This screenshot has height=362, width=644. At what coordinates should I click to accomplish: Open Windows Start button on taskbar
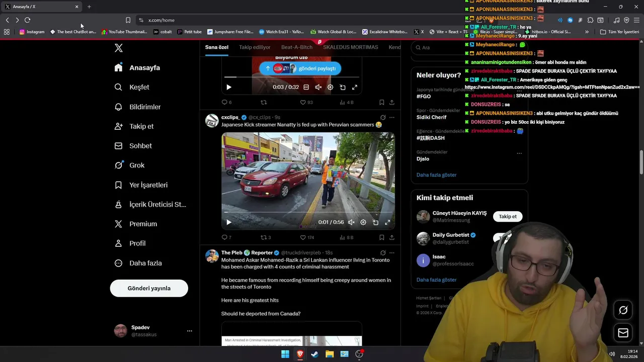click(285, 354)
